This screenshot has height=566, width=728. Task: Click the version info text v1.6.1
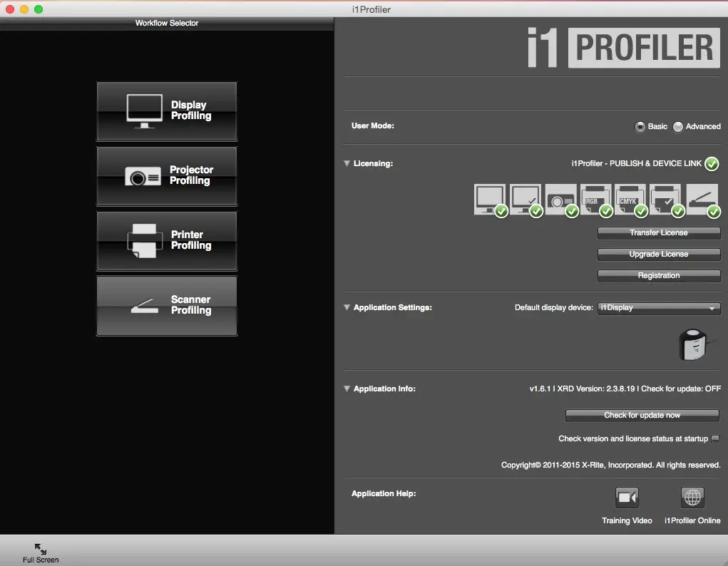tap(625, 389)
